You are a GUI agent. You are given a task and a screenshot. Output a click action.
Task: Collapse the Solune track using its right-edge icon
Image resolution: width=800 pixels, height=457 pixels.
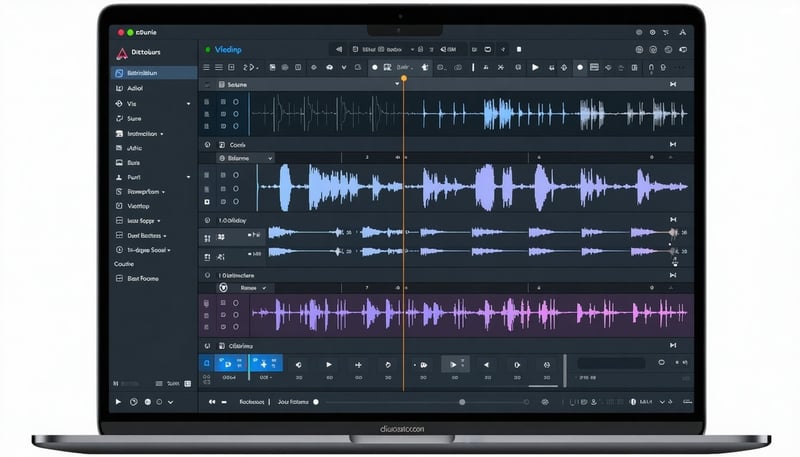pyautogui.click(x=673, y=84)
